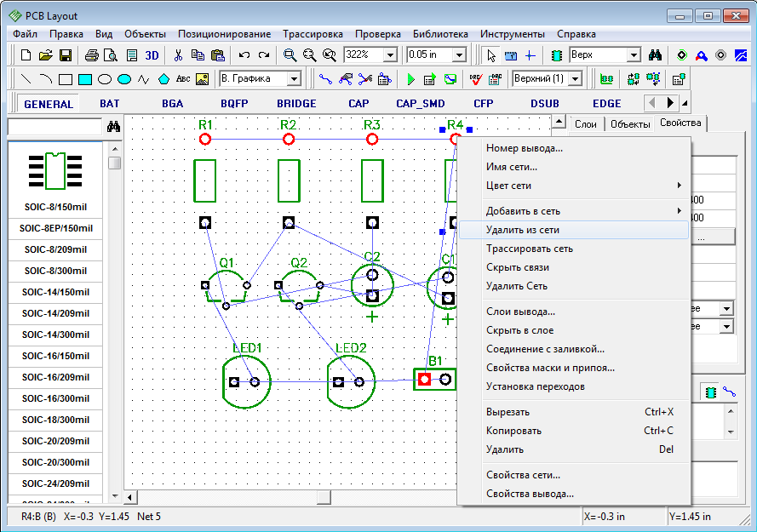Open the 322% zoom dropdown

(x=391, y=55)
